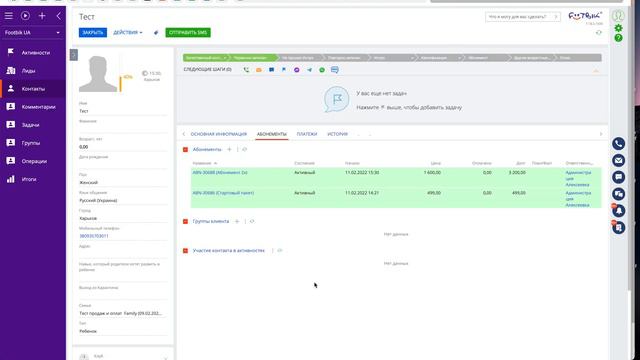Open the Группы клиента actions menu
The image size is (640, 360).
[252, 221]
